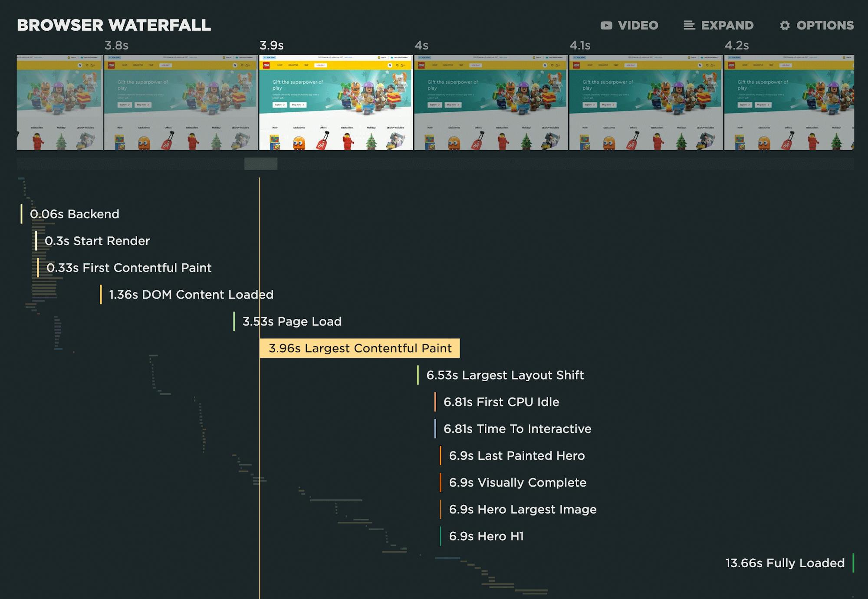The width and height of the screenshot is (868, 599).
Task: Select the 3.9s filmstrip frame
Action: [x=335, y=102]
